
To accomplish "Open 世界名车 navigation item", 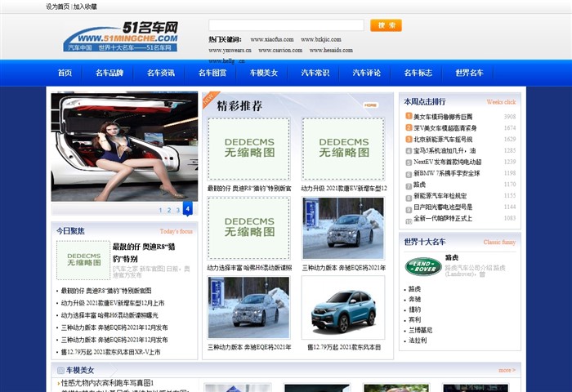I will tap(470, 73).
